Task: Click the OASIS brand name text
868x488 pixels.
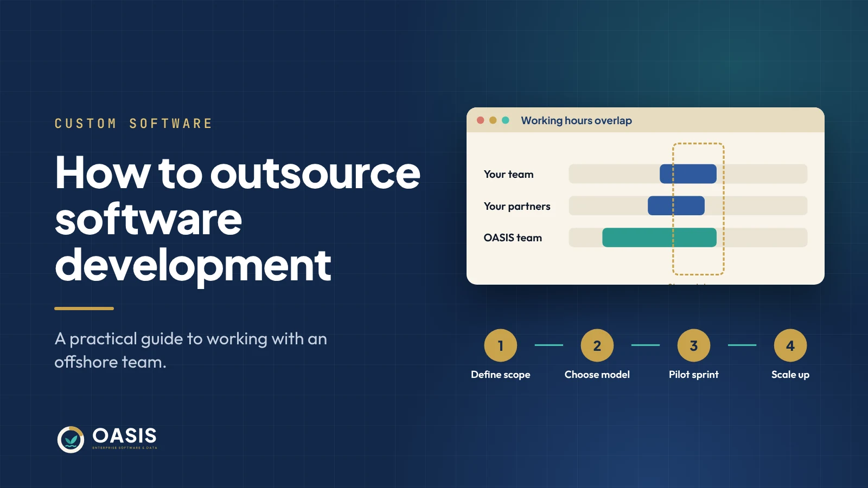Action: pyautogui.click(x=125, y=436)
